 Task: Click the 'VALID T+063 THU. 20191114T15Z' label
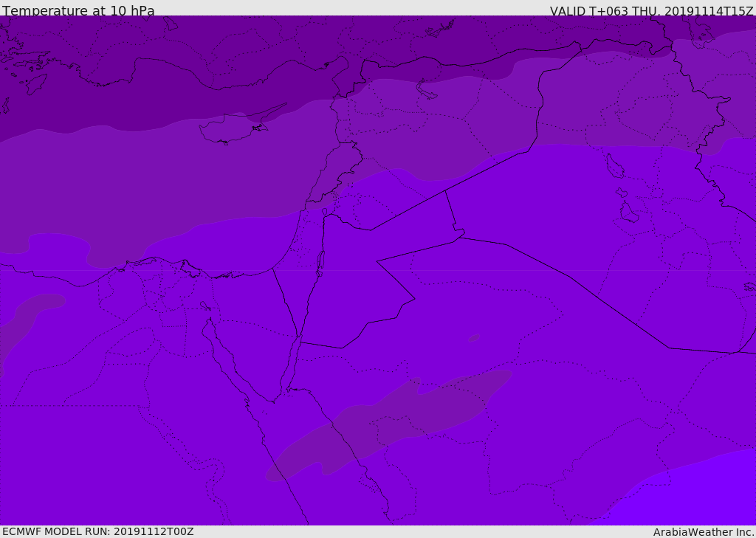click(x=652, y=10)
